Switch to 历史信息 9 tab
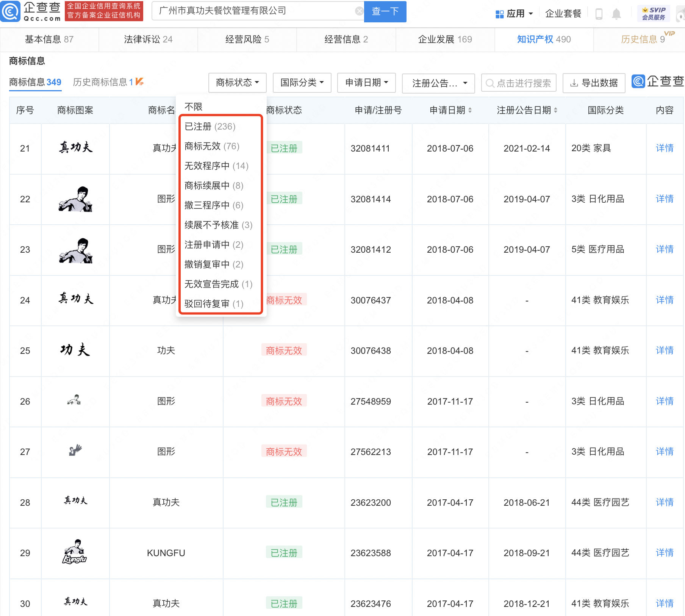Screen dimensions: 685x616 coord(643,39)
